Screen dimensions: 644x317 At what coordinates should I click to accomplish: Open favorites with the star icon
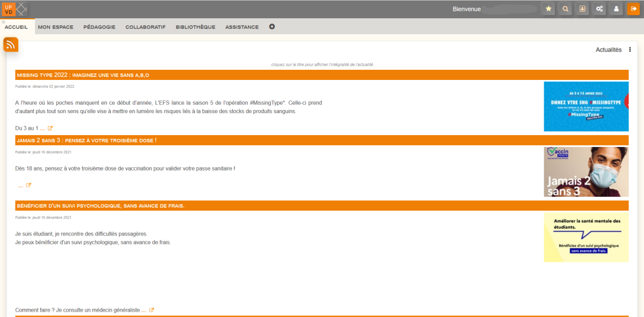pyautogui.click(x=548, y=9)
